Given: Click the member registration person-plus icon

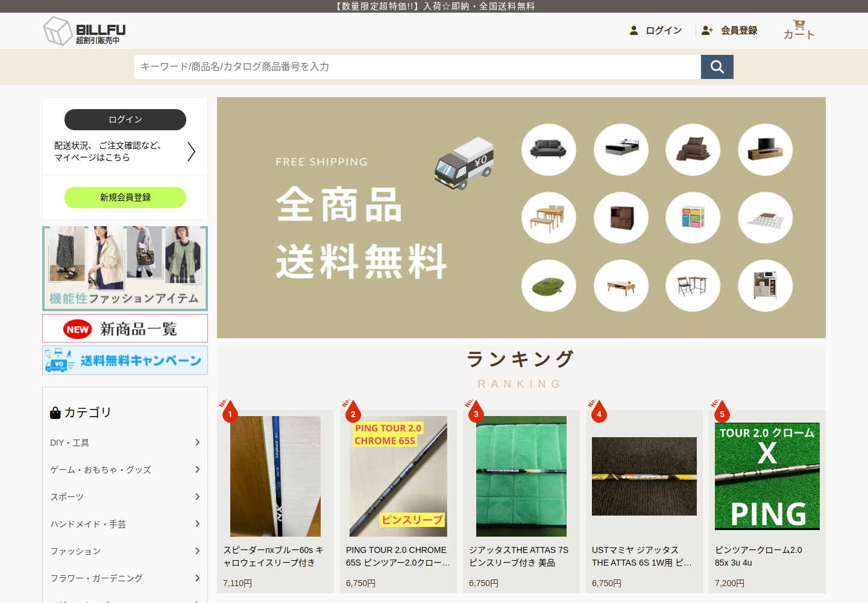Looking at the screenshot, I should pyautogui.click(x=707, y=30).
